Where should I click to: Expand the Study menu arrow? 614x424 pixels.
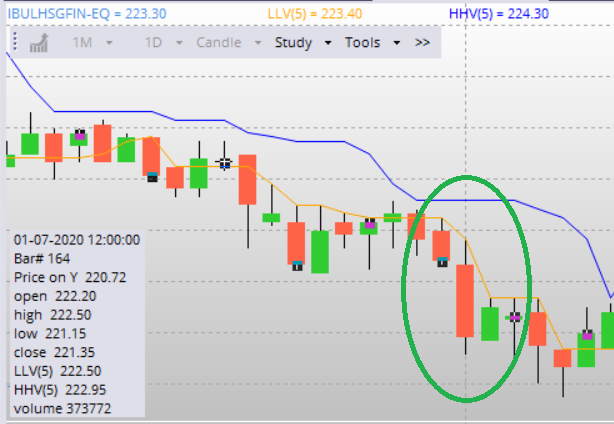coord(328,43)
